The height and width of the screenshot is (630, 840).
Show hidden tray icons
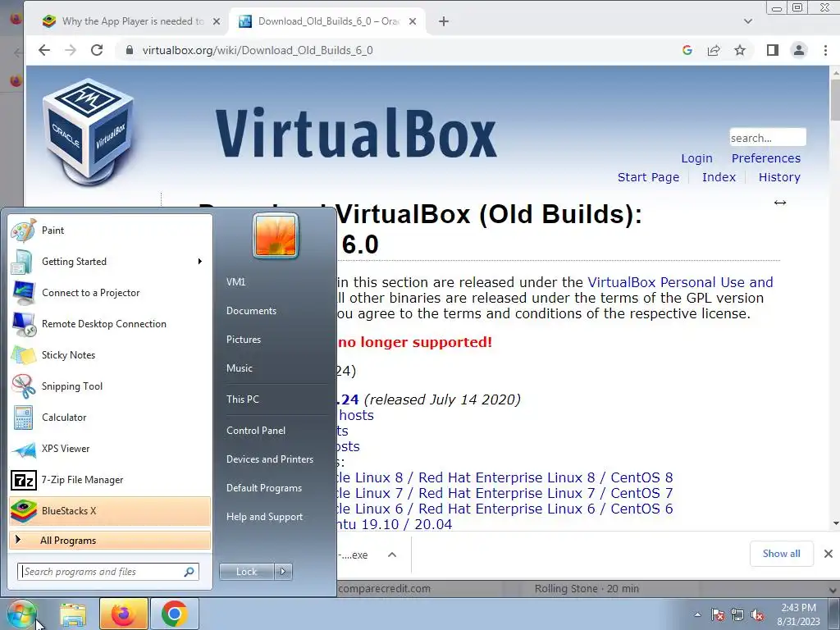[x=697, y=615]
